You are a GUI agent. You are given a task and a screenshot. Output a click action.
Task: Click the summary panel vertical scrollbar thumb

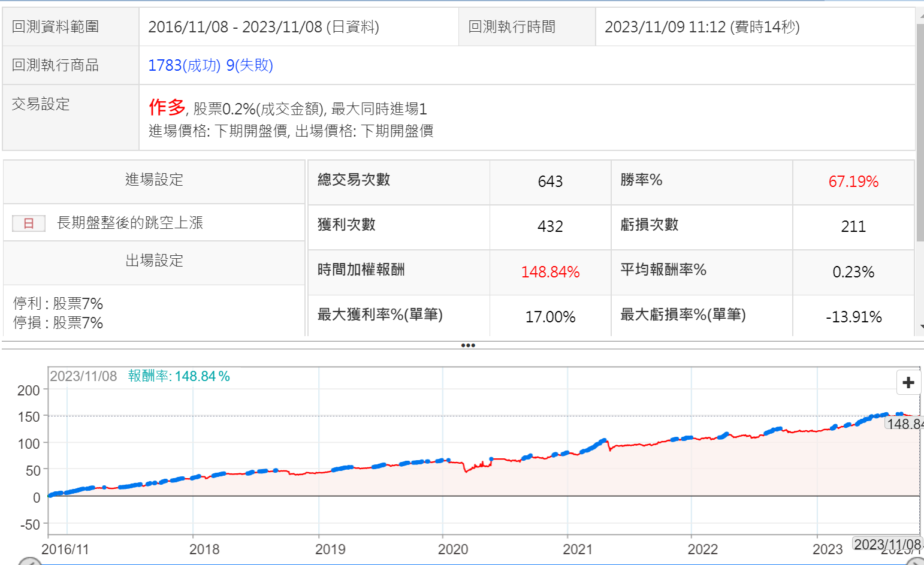coord(920,132)
